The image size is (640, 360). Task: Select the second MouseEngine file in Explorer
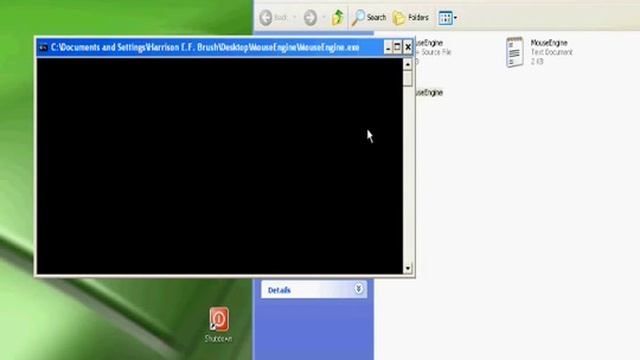click(429, 93)
